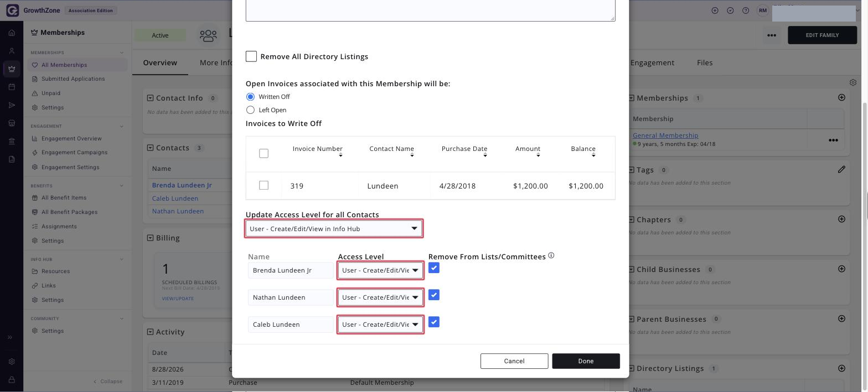Add a membership with plus icon
The image size is (868, 392).
coord(841,97)
